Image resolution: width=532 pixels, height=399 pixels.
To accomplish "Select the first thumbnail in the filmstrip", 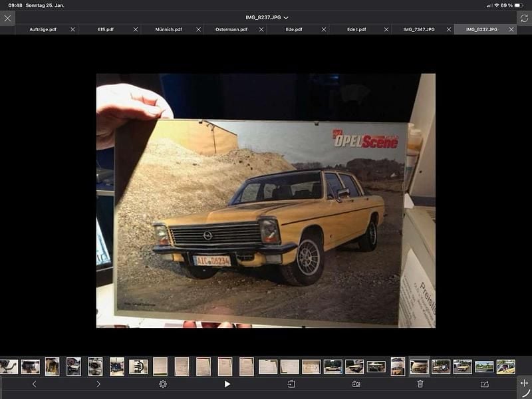I will [9, 366].
